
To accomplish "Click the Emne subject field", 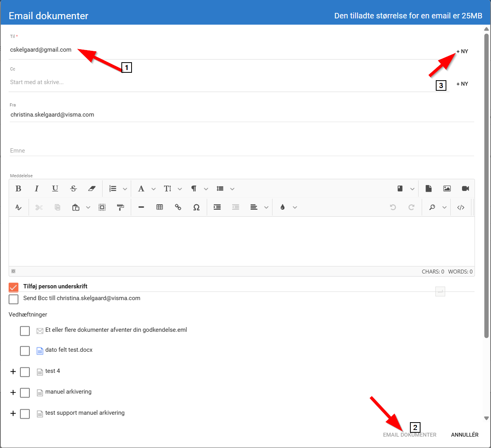I will tap(242, 151).
